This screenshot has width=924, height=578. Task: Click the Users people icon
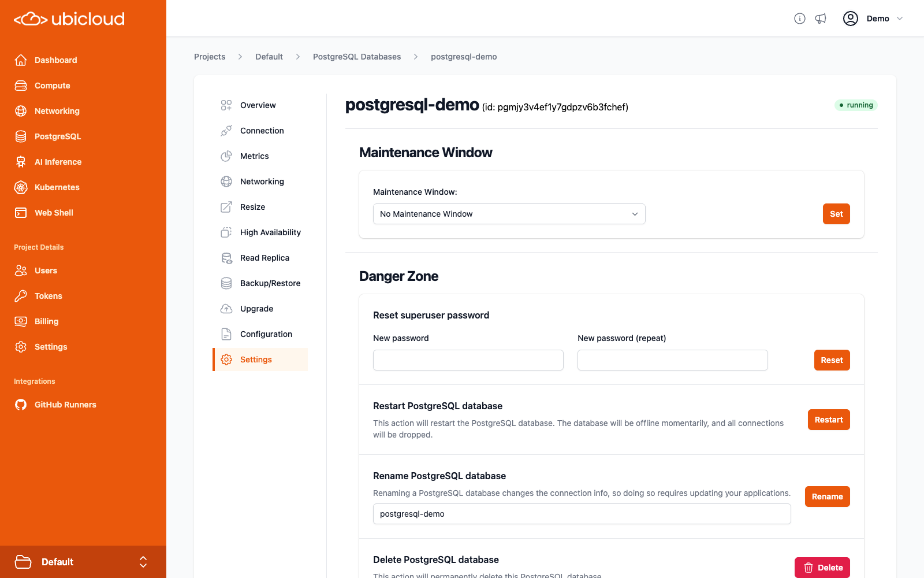[x=21, y=271]
